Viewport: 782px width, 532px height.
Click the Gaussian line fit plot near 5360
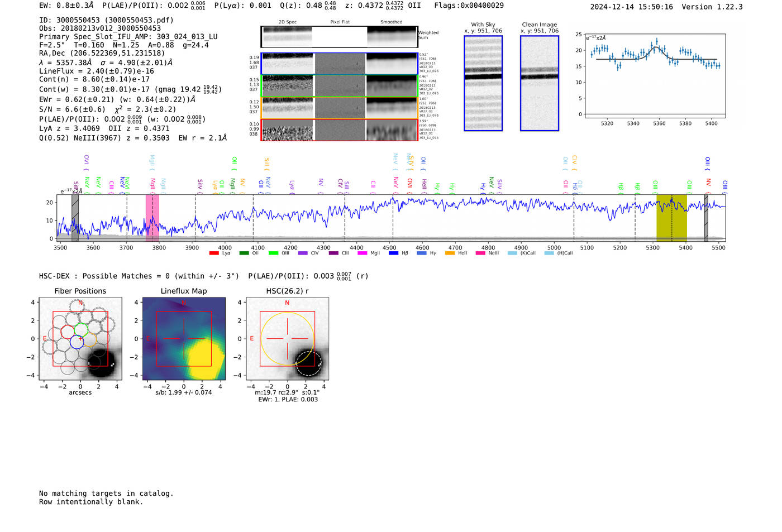pyautogui.click(x=655, y=76)
